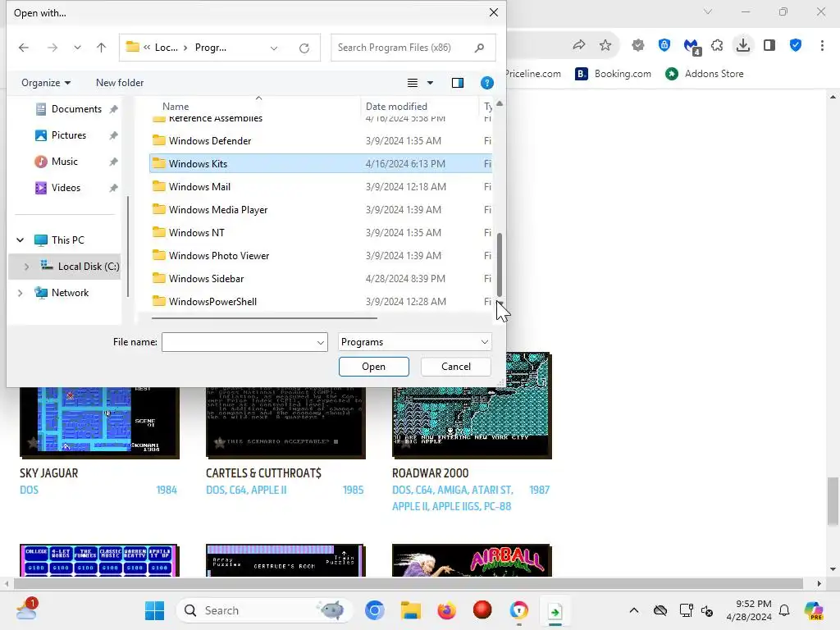
Task: Click the browser share page icon
Action: pos(578,45)
